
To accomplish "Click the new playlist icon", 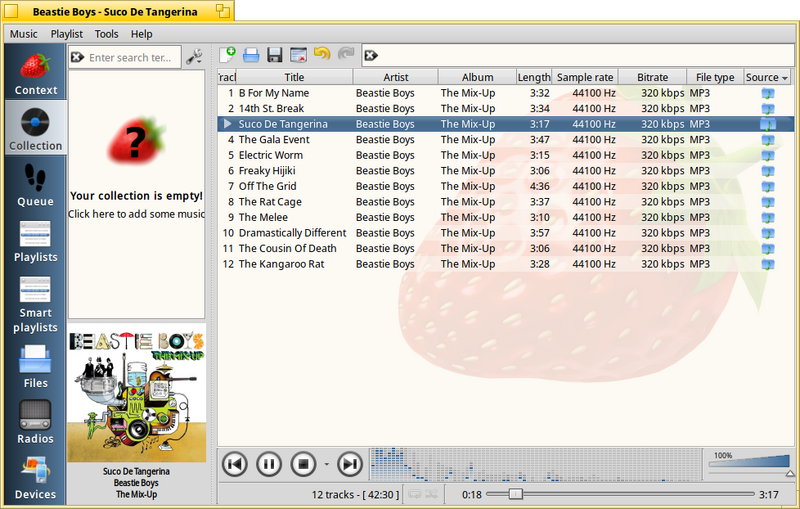I will click(227, 55).
